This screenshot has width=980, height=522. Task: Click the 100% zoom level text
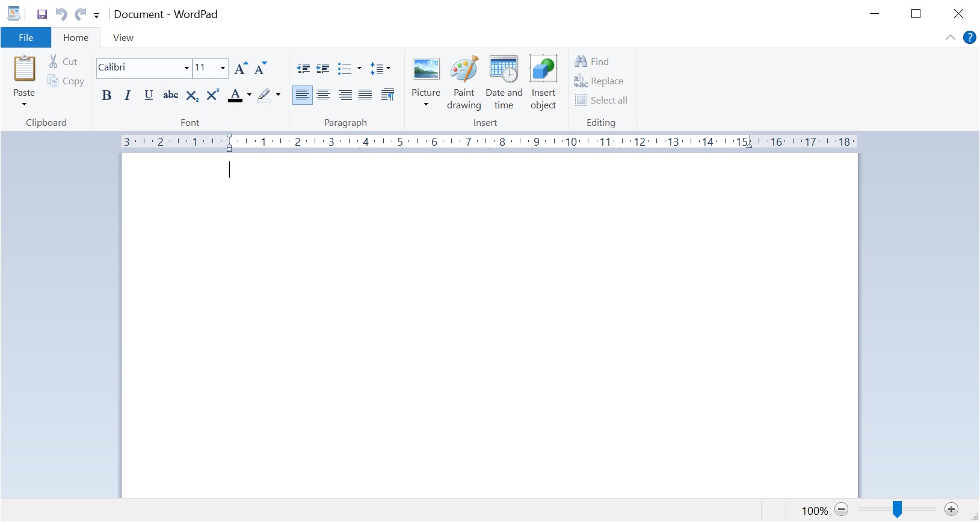pos(815,511)
